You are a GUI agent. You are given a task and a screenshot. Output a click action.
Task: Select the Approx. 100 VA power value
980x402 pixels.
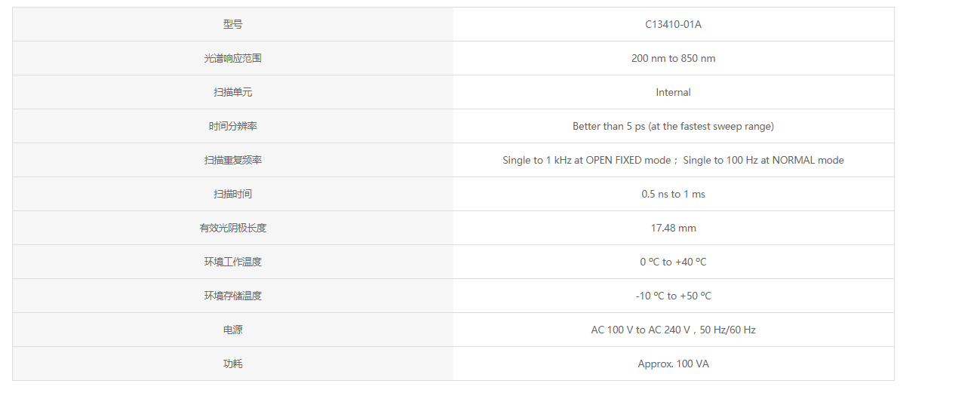click(x=673, y=364)
